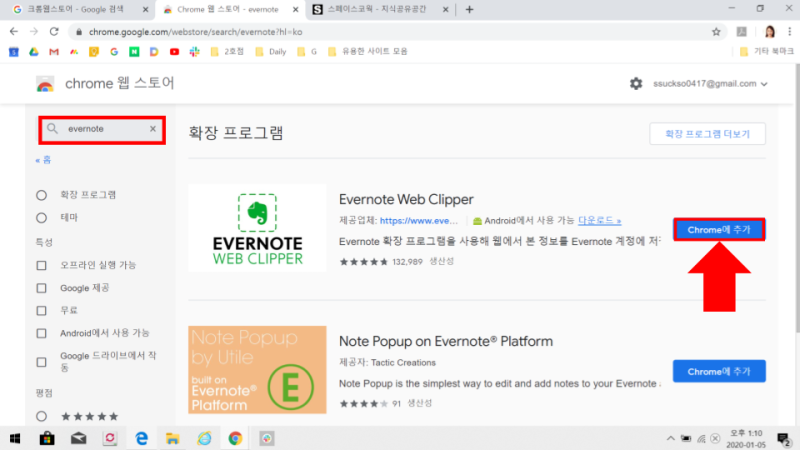Open the Mail app in the taskbar
Screen dimensions: 800x450
point(79,438)
